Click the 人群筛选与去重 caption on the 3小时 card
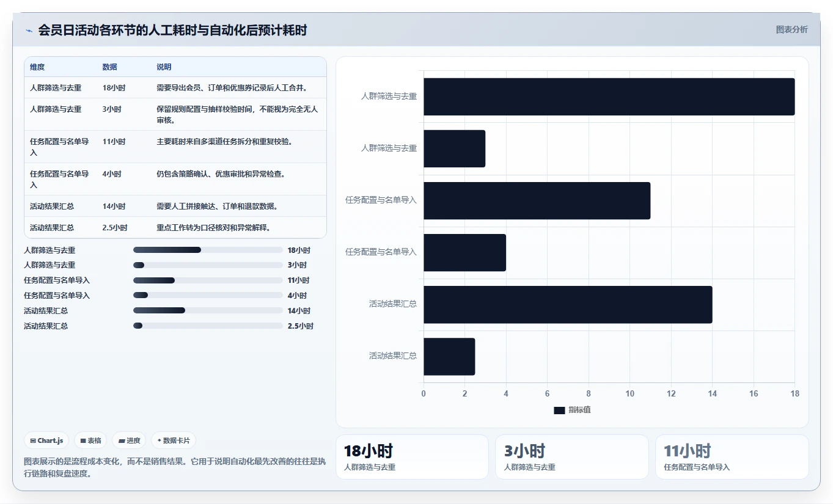The height and width of the screenshot is (504, 833). [x=529, y=467]
